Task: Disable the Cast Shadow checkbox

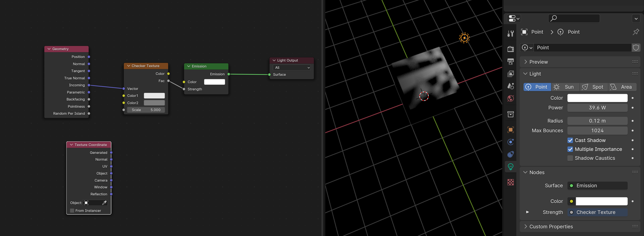Action: [570, 141]
